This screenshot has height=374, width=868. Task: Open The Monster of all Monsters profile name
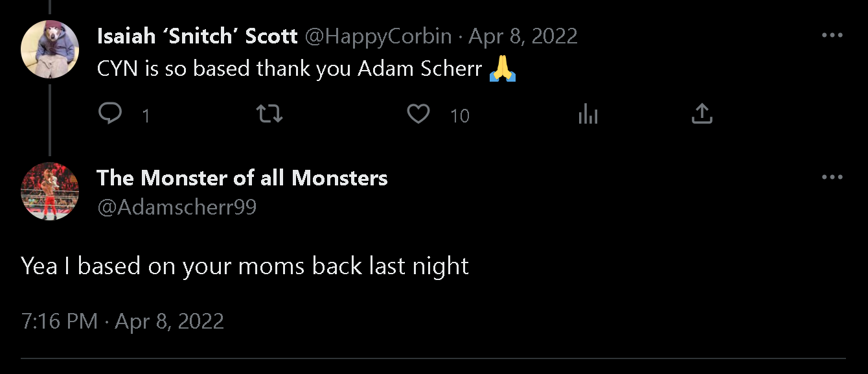tap(242, 178)
